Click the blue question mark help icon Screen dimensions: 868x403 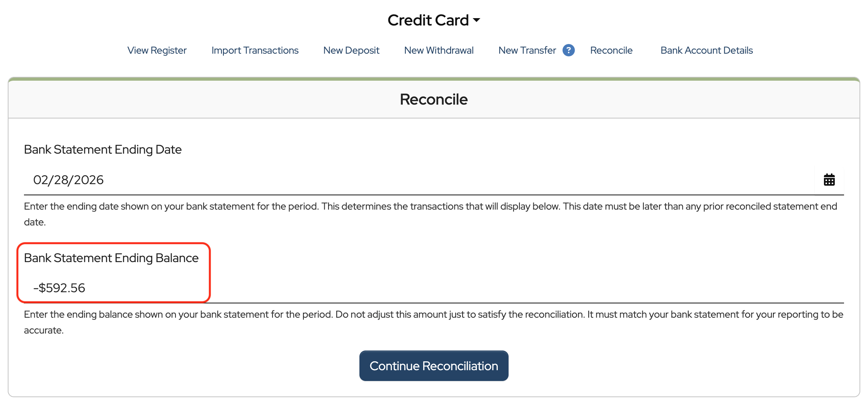[x=568, y=50]
